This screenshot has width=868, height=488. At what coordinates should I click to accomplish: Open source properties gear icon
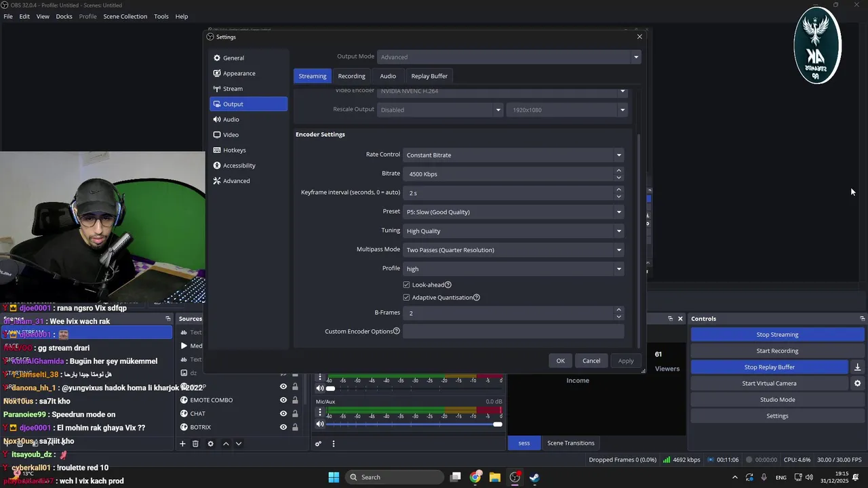[210, 443]
